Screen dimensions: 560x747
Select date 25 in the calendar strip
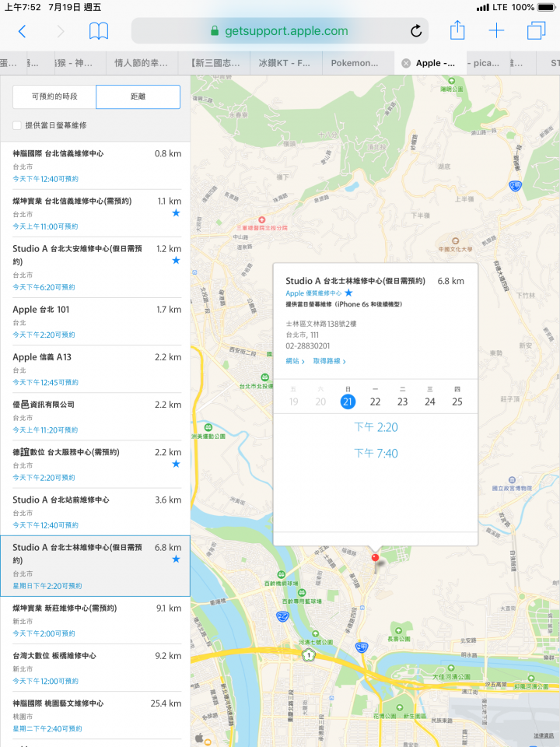pos(457,402)
